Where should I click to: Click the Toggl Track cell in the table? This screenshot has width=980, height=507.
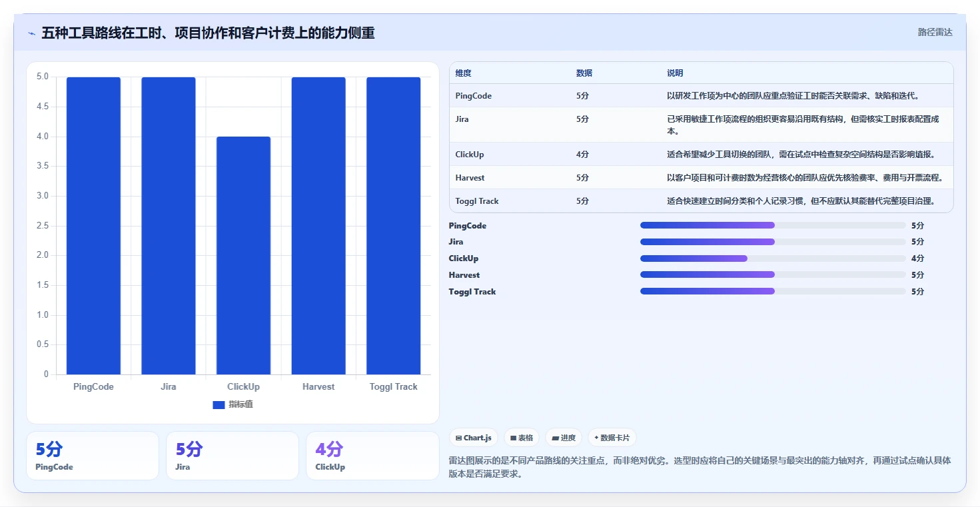tap(477, 201)
